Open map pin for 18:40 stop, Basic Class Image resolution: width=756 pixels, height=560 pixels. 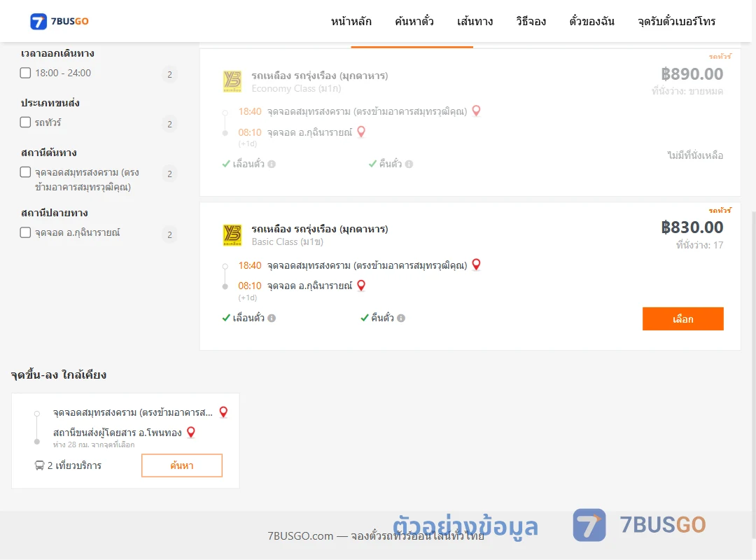point(477,265)
